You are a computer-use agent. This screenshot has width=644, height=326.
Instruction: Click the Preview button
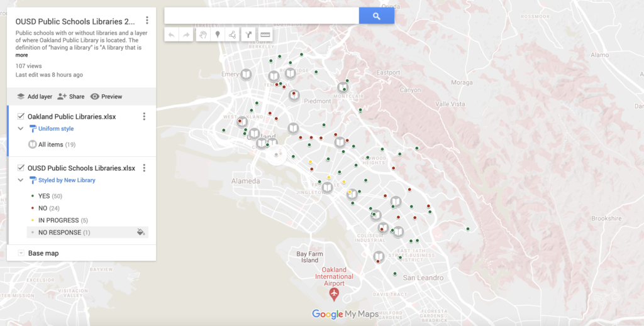(x=106, y=96)
